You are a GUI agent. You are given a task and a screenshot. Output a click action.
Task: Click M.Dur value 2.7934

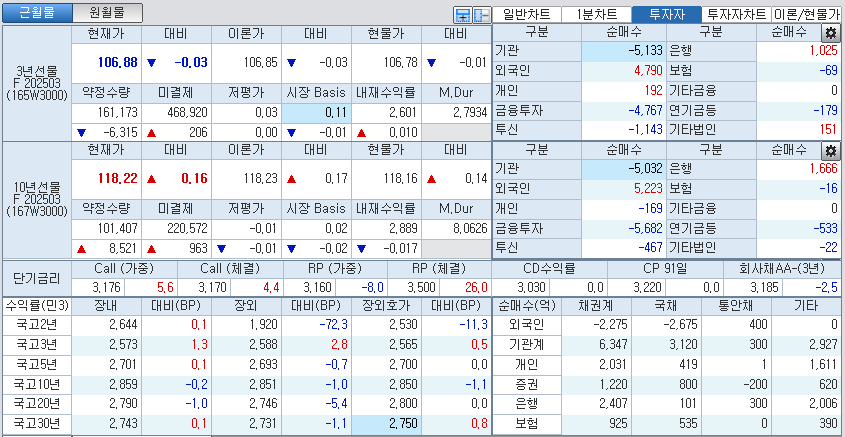469,113
